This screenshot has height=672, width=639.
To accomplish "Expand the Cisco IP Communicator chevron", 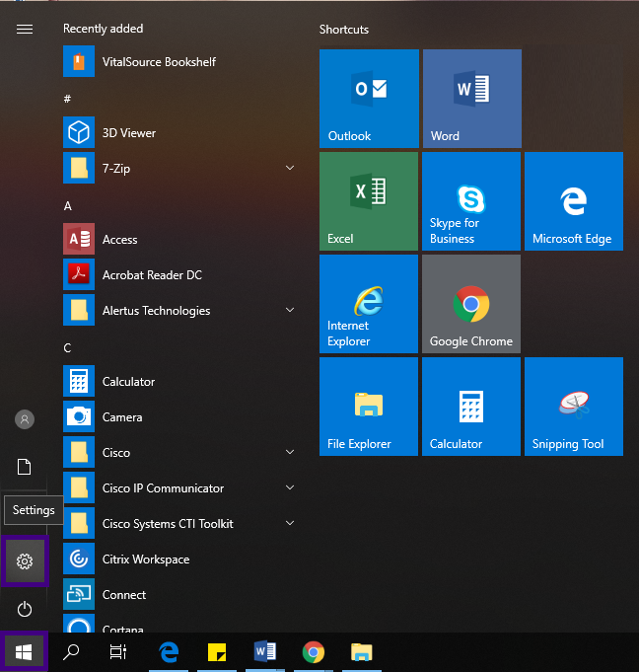I will tap(290, 487).
